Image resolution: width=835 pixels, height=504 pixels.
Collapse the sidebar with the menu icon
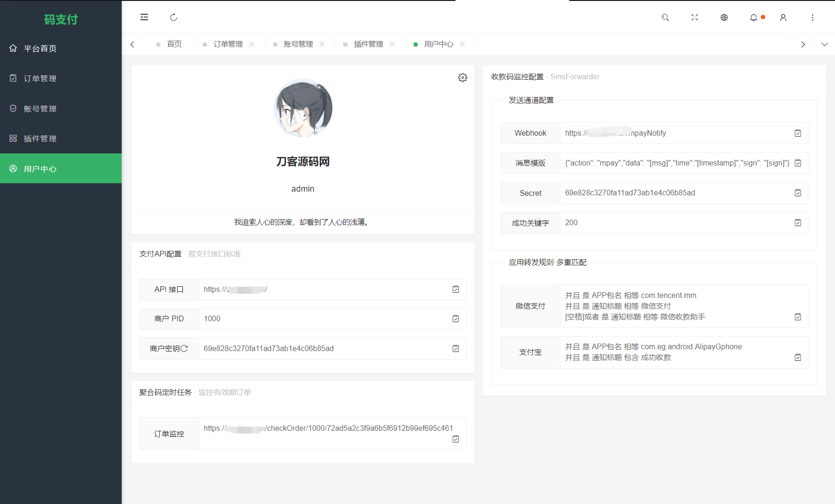point(144,17)
